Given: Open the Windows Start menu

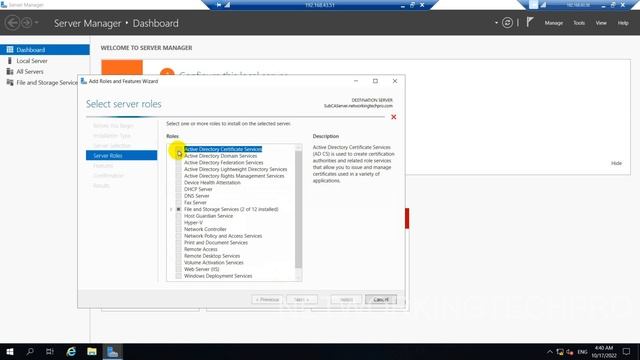Looking at the screenshot, I should pos(10,351).
